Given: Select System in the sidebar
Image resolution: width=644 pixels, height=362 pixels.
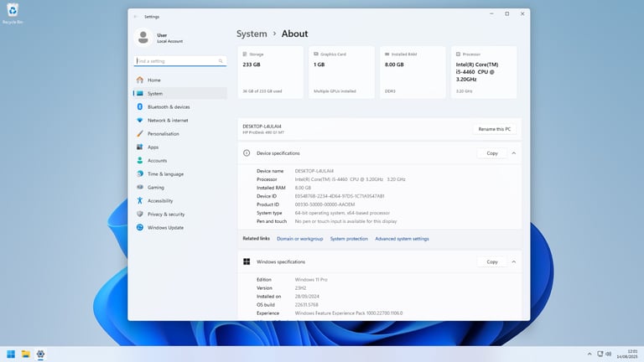Looking at the screenshot, I should point(180,94).
